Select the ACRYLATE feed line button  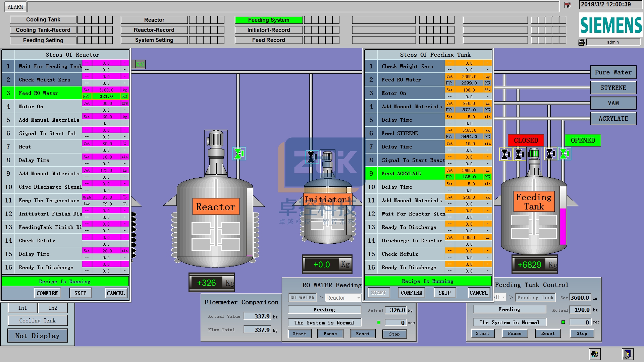pyautogui.click(x=613, y=119)
